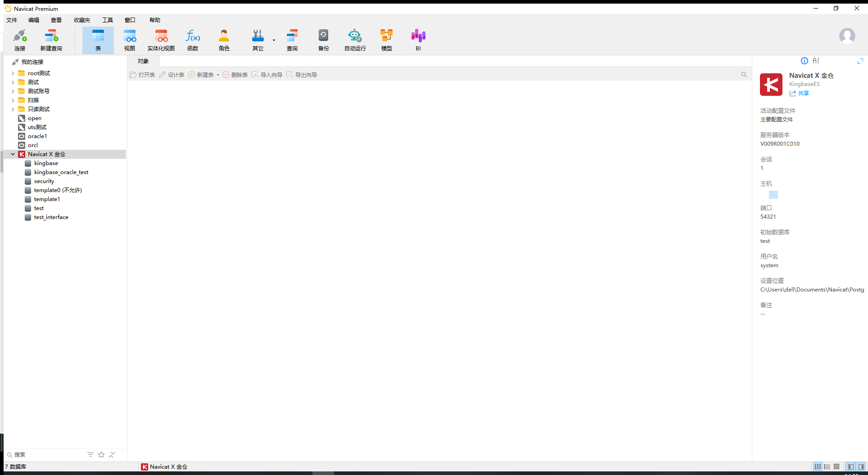Expand the 扫描 folder
868x475 pixels.
pos(13,100)
